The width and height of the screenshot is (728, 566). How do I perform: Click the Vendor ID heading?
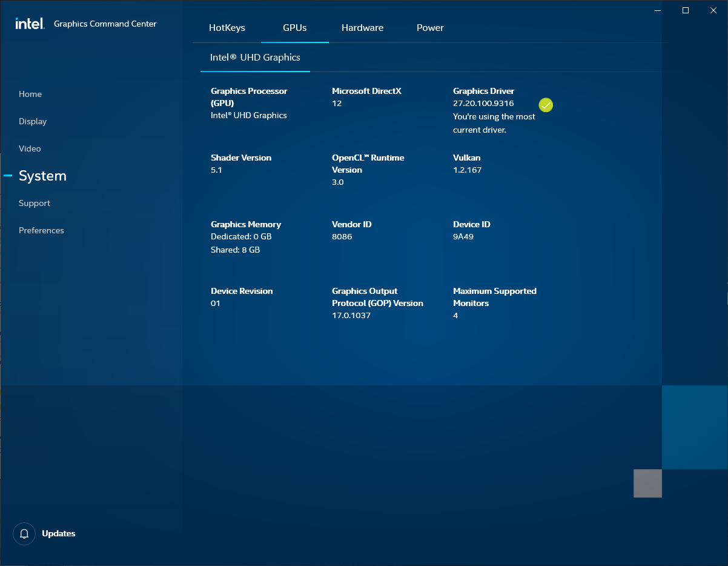coord(352,224)
